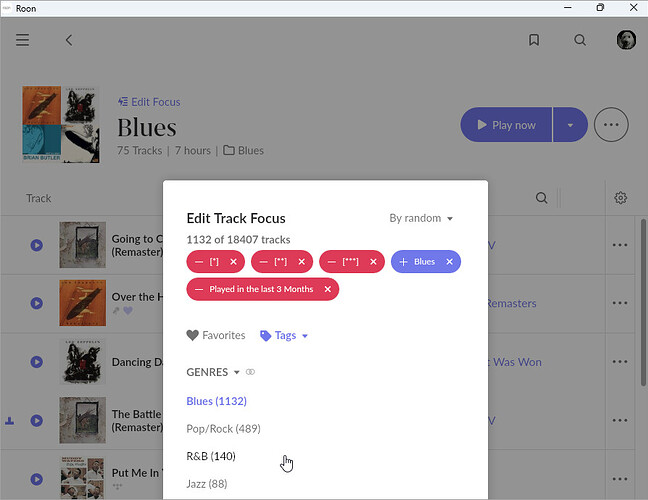
Task: Toggle the genre link icon next to GENRES
Action: click(250, 372)
